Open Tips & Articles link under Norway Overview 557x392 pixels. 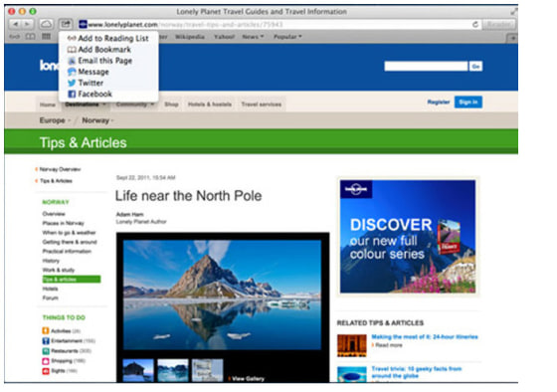click(x=56, y=181)
